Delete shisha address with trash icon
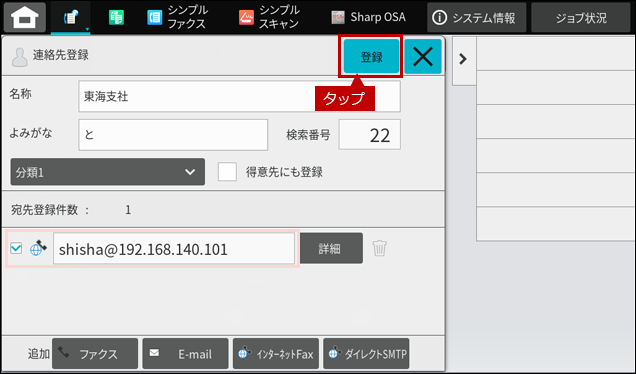Screen dimensions: 636x374 coord(380,248)
